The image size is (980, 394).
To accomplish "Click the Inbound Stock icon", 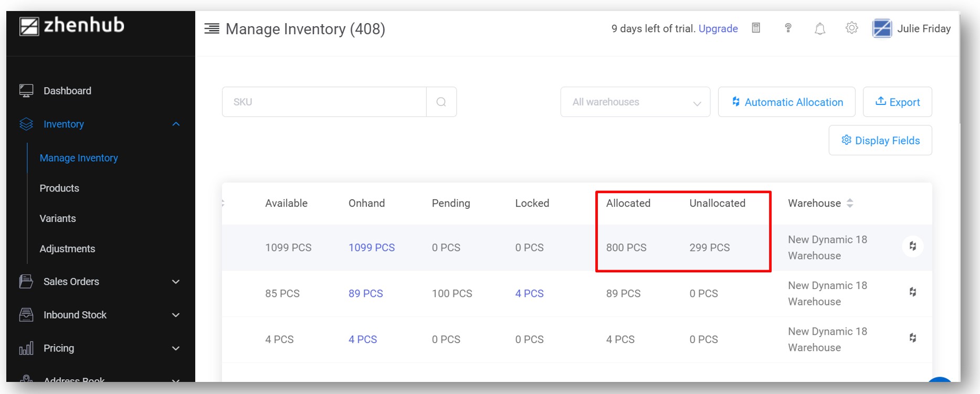I will (26, 315).
